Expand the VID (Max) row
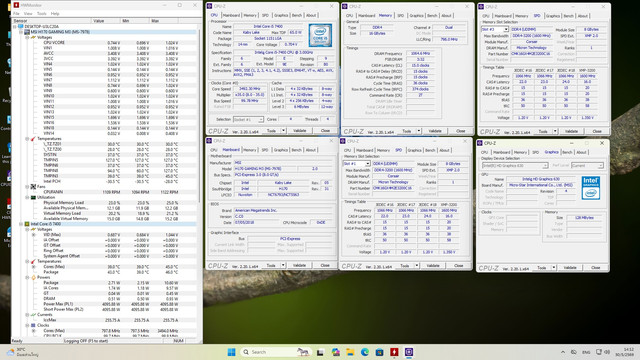 tap(33, 235)
